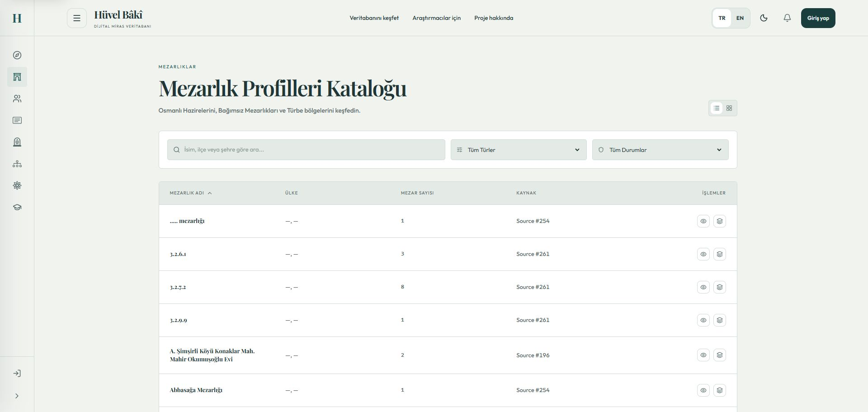Open layers icon for 3.2.7.2 row
Screen dimensions: 868x412
pos(720,287)
